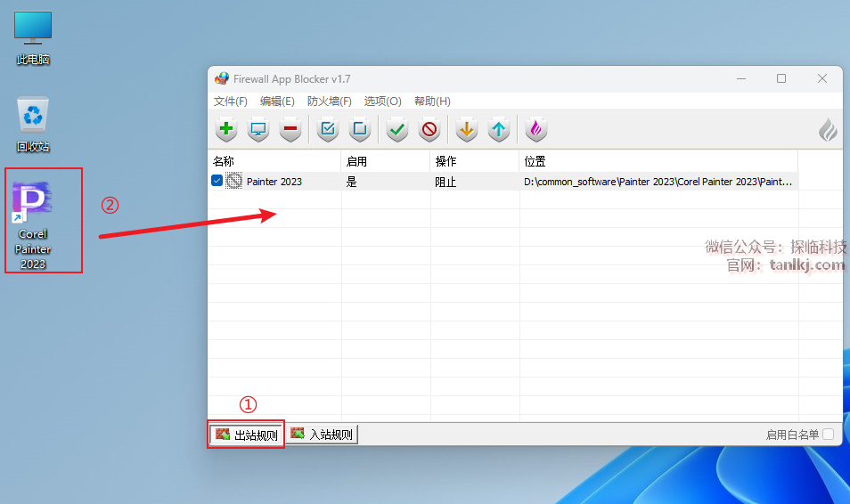
Task: Click the cyan up arrow icon
Action: coord(499,130)
